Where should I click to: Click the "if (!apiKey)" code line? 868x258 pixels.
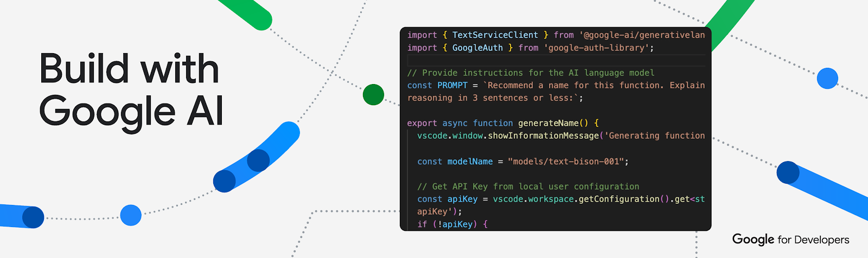click(x=452, y=224)
